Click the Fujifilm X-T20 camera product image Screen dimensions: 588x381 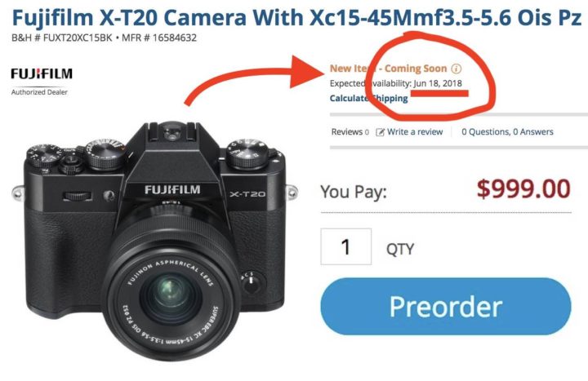155,241
